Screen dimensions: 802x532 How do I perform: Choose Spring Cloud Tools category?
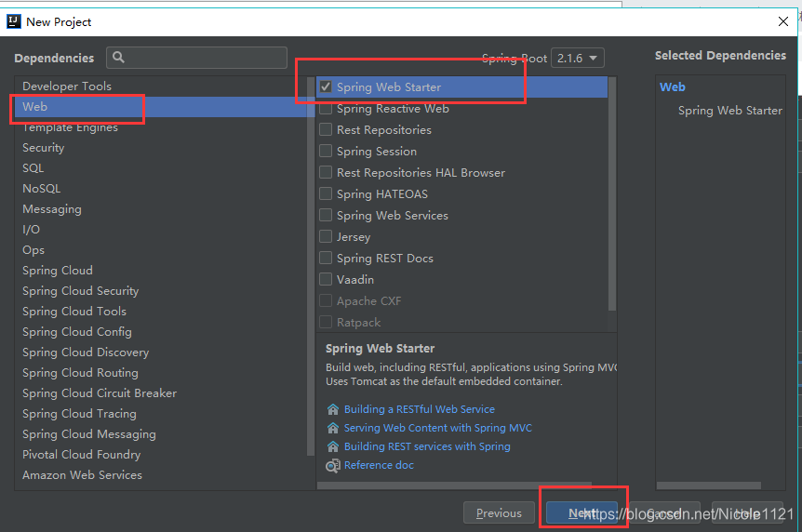coord(161,312)
